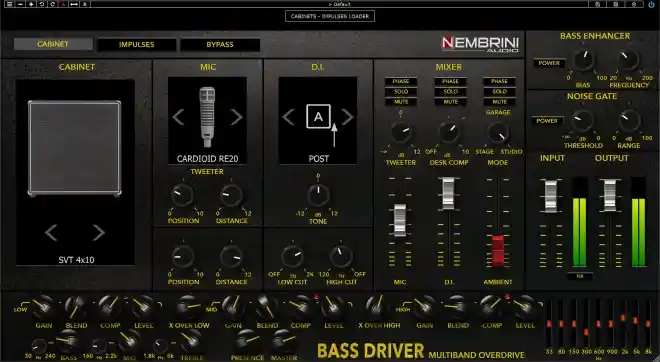Click the D.I. 'A' box icon
Image resolution: width=660 pixels, height=362 pixels.
318,116
